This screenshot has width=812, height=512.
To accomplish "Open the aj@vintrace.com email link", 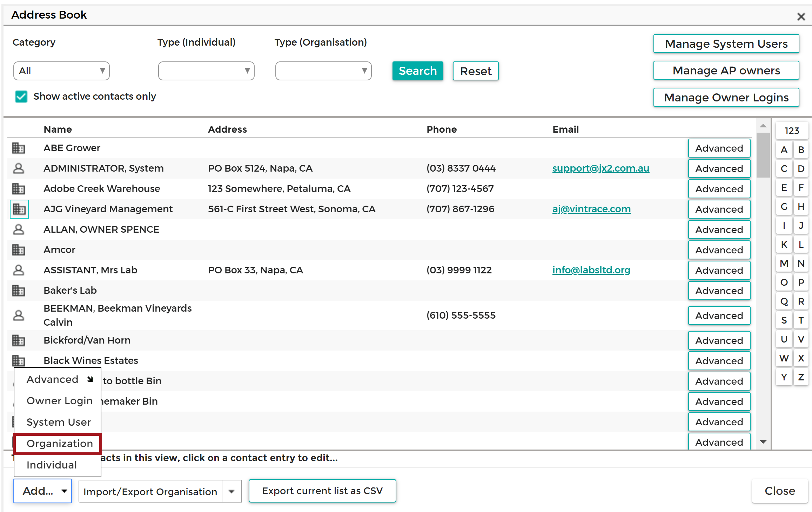I will point(591,209).
